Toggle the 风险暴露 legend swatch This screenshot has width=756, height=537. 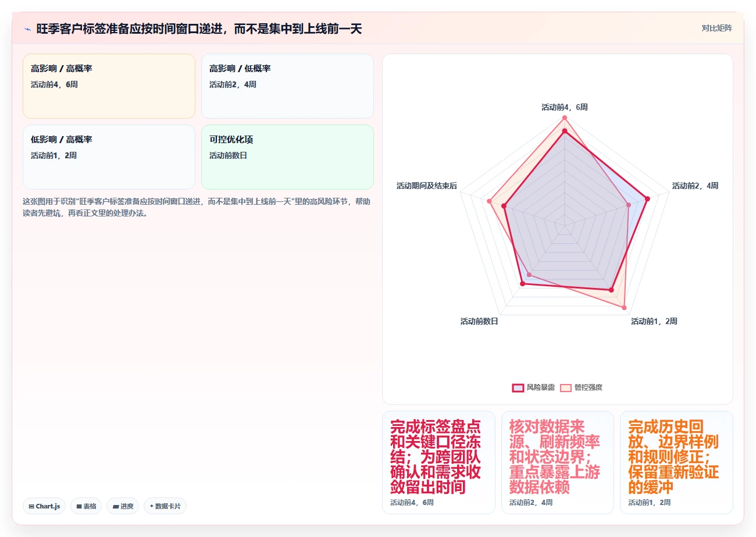(x=518, y=387)
